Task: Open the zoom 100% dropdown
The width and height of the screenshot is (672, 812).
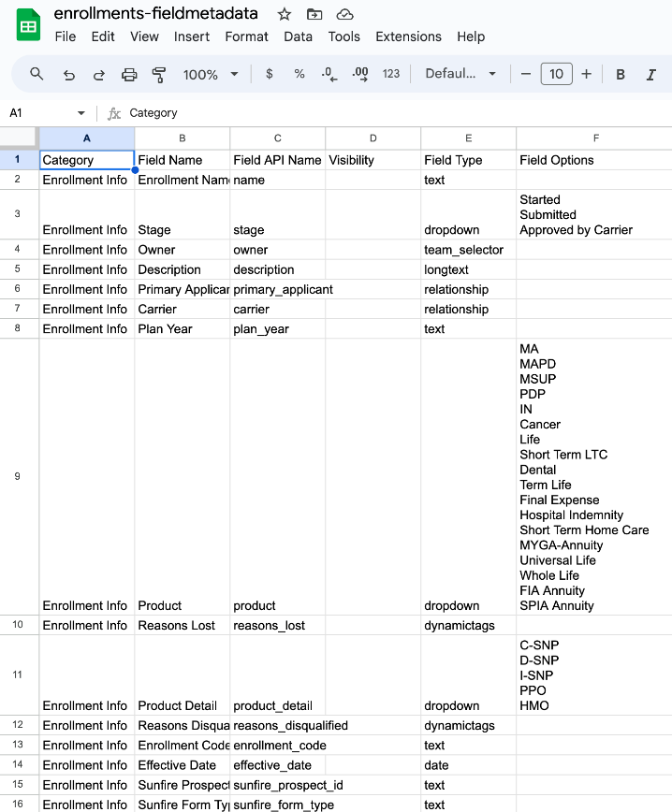Action: click(x=211, y=75)
